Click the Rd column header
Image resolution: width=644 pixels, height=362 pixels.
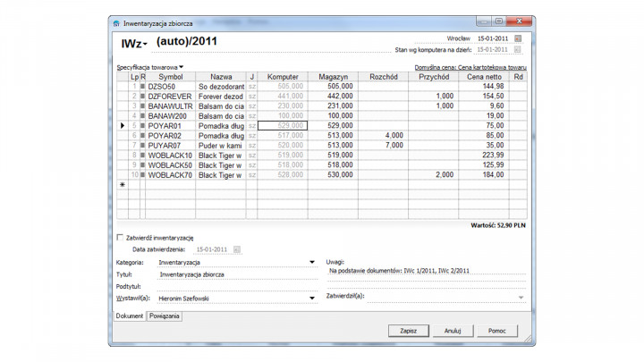(x=518, y=77)
